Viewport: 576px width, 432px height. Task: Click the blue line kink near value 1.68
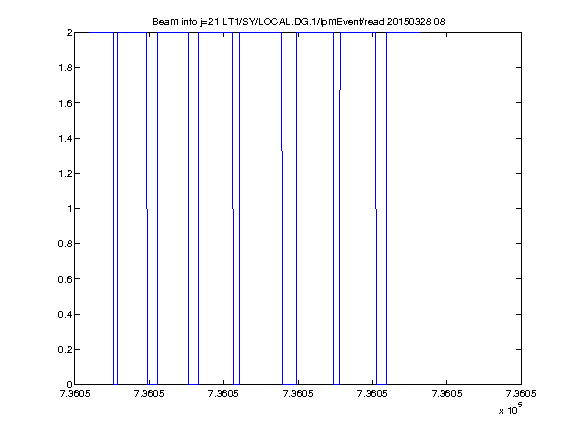tap(340, 89)
